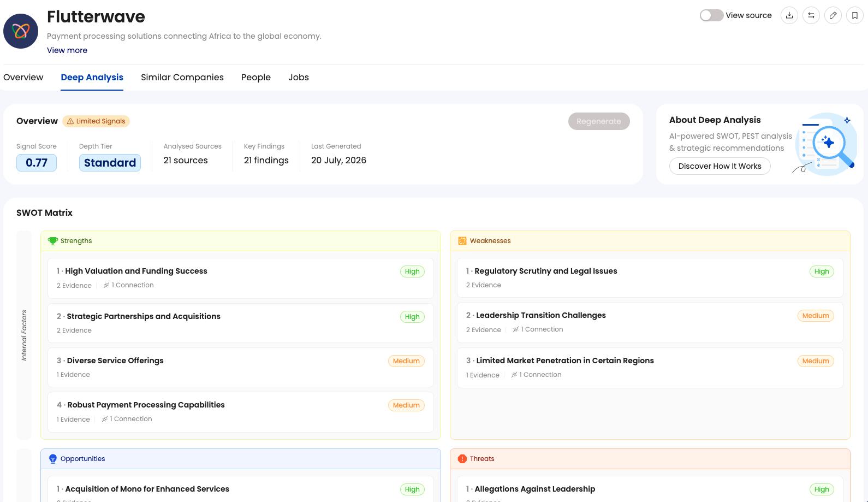
Task: Open Limited Market Penetration in Certain Regions card
Action: click(650, 368)
